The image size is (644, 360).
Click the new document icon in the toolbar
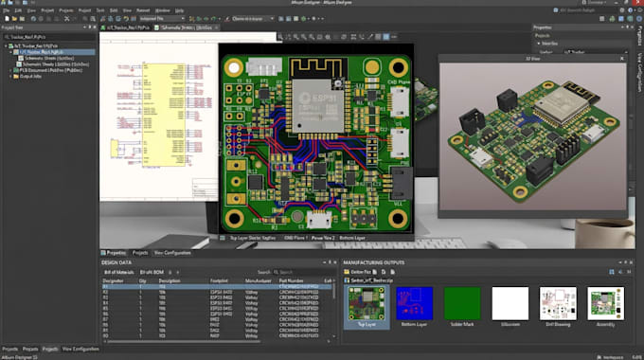click(x=7, y=19)
